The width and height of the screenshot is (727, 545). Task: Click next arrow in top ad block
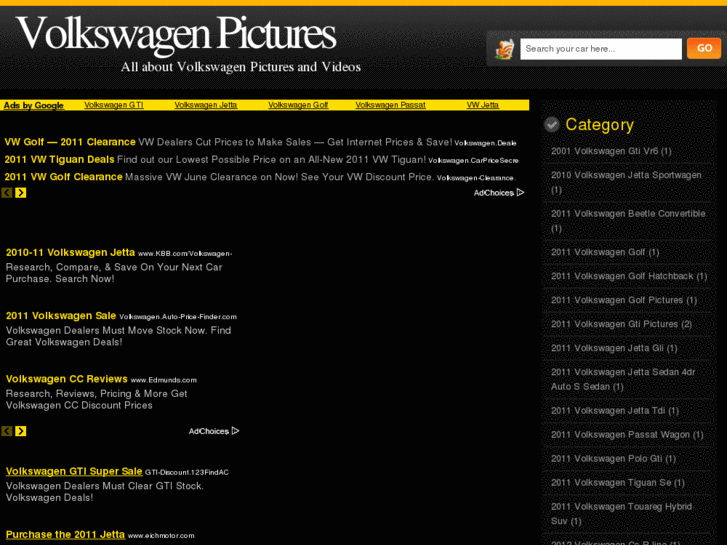[21, 192]
